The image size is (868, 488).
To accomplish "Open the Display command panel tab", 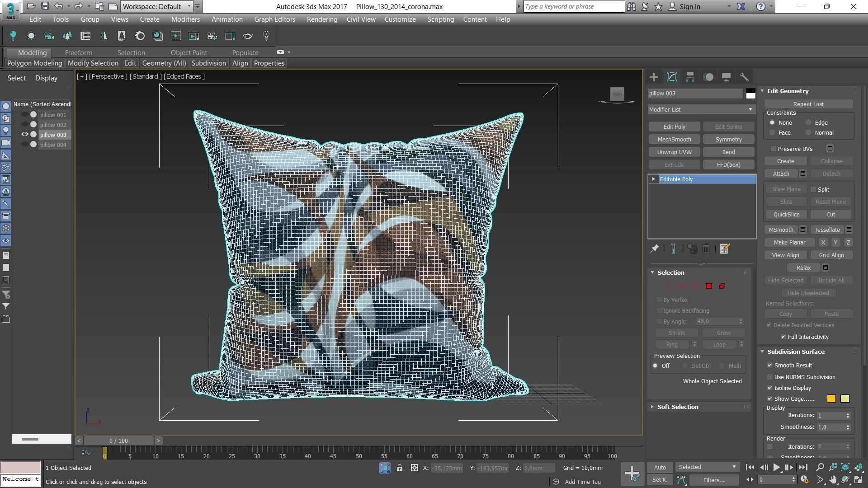I will pos(726,77).
